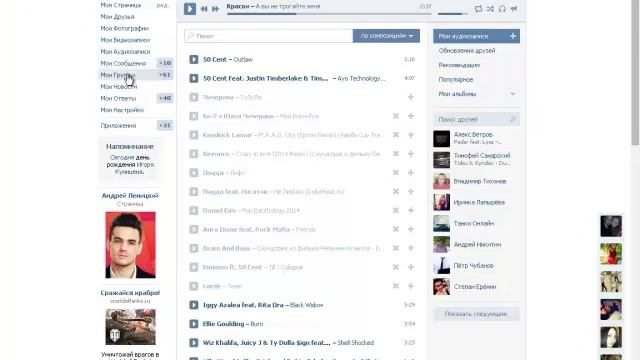Play 50 Cent feat. Justin Timberlake Ayo Technology
Image resolution: width=640 pixels, height=360 pixels.
(x=194, y=78)
